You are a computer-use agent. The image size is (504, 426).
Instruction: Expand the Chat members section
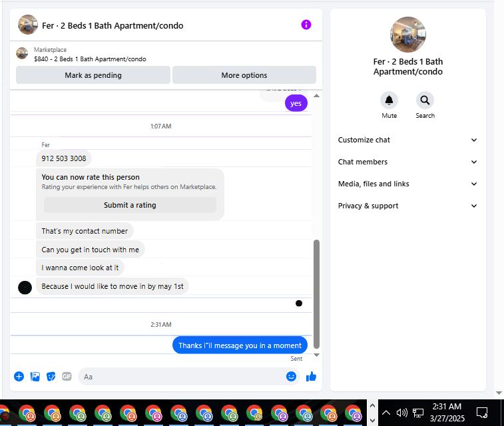point(407,162)
